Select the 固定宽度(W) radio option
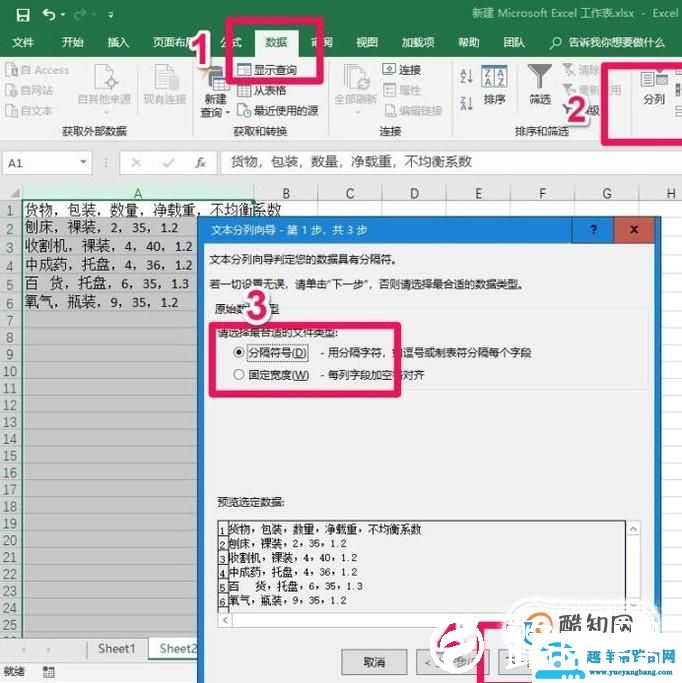The image size is (682, 683). pyautogui.click(x=271, y=375)
